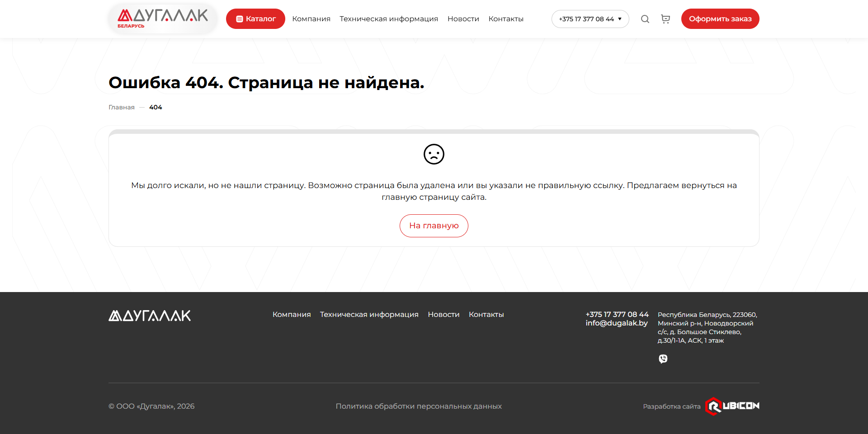Expand the phone number dropdown

[x=590, y=19]
